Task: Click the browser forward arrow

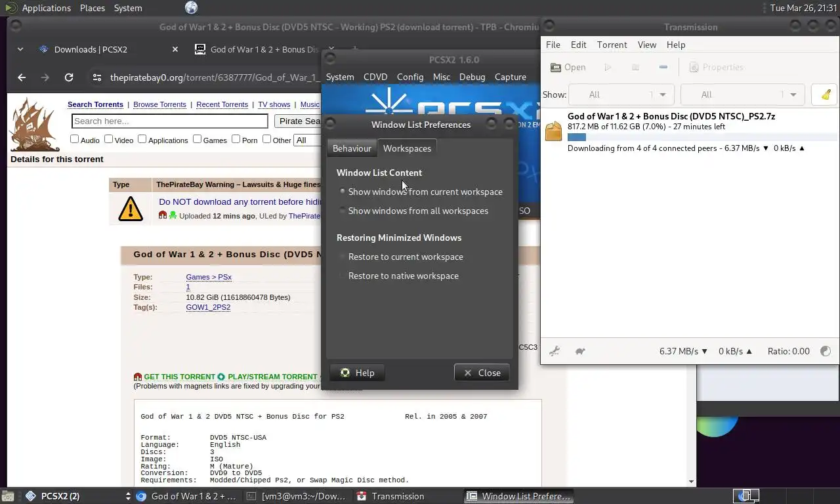Action: click(x=45, y=77)
